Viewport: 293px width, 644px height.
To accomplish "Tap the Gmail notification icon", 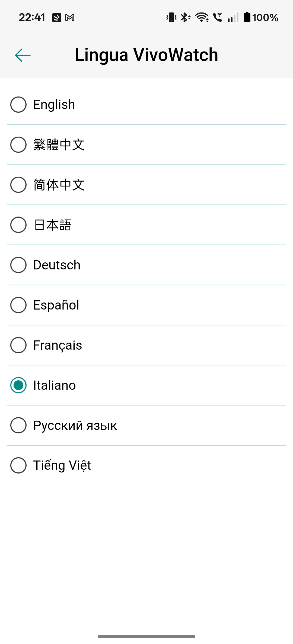I will (70, 18).
